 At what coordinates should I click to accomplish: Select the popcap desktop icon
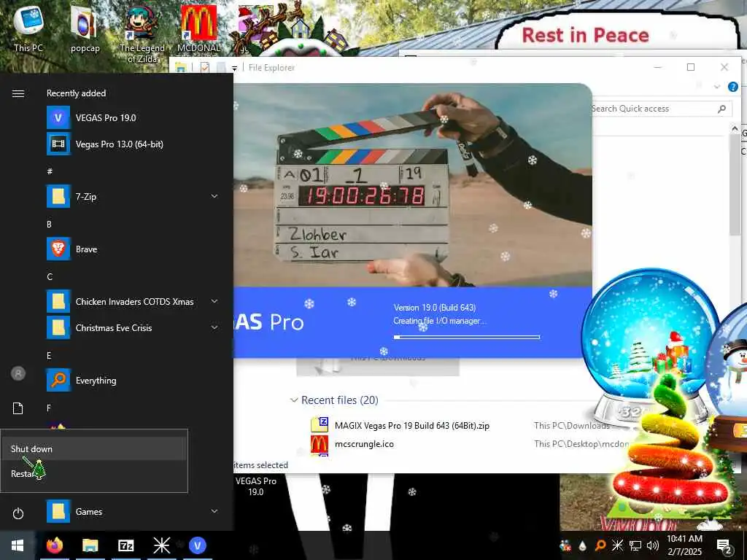(x=85, y=29)
